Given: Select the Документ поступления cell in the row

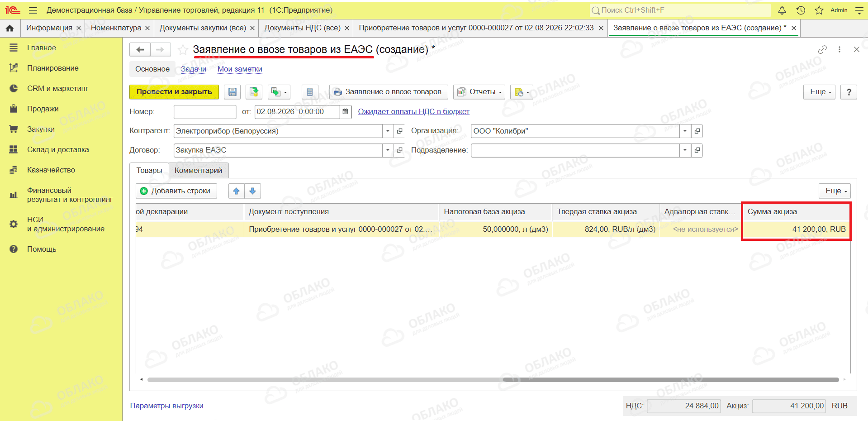Looking at the screenshot, I should pos(341,230).
